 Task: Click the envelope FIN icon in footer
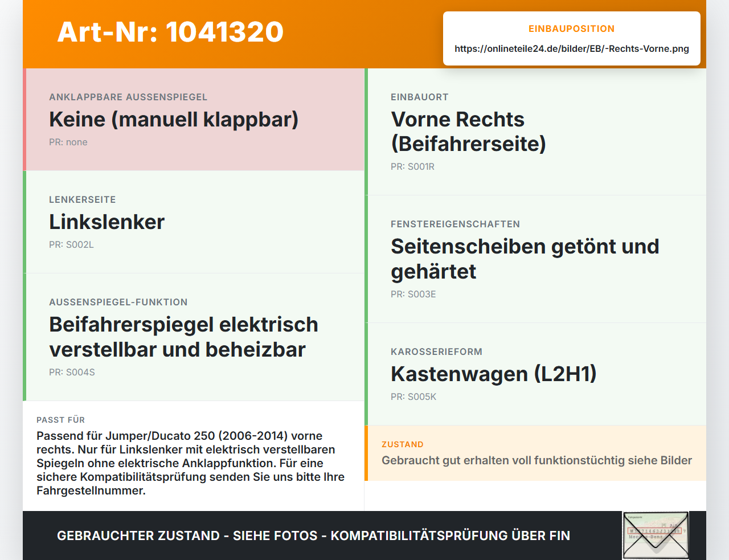coord(656,535)
